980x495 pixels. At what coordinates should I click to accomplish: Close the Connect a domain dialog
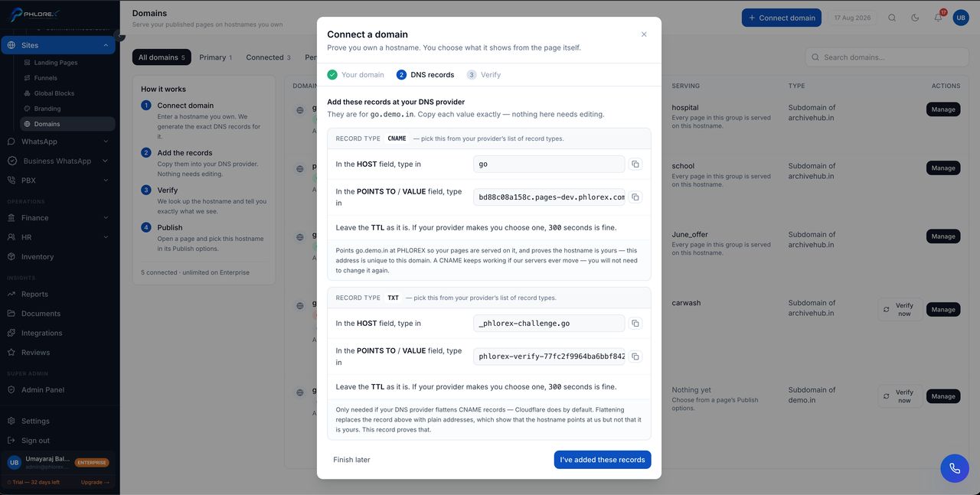644,34
